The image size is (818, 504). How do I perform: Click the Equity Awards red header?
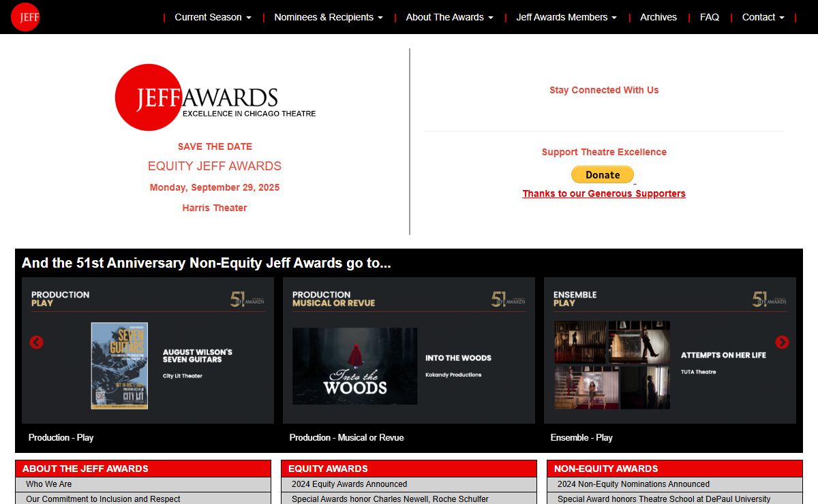tap(409, 469)
